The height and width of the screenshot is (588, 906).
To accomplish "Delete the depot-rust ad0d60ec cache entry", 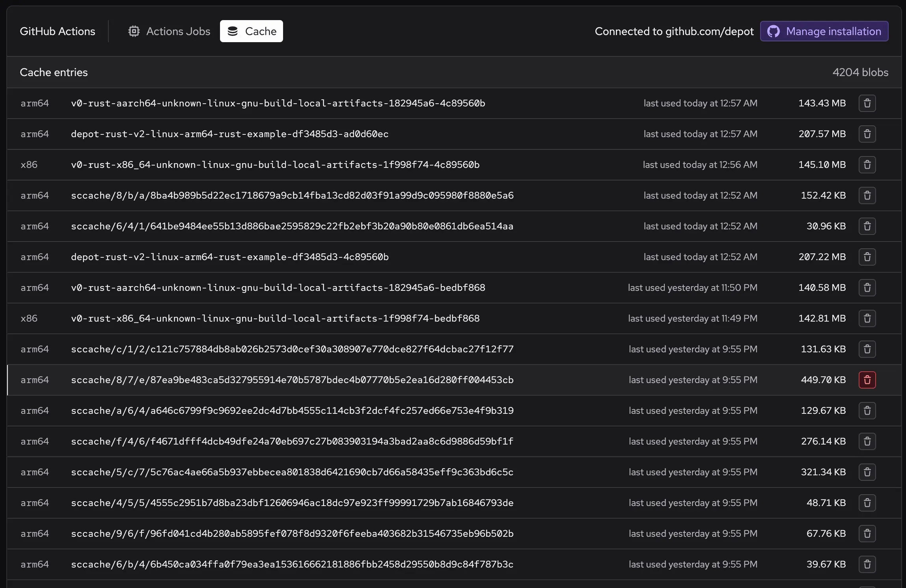I will pos(867,134).
